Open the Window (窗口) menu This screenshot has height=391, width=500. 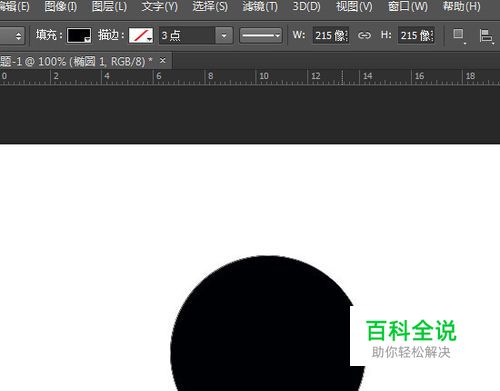click(x=408, y=6)
